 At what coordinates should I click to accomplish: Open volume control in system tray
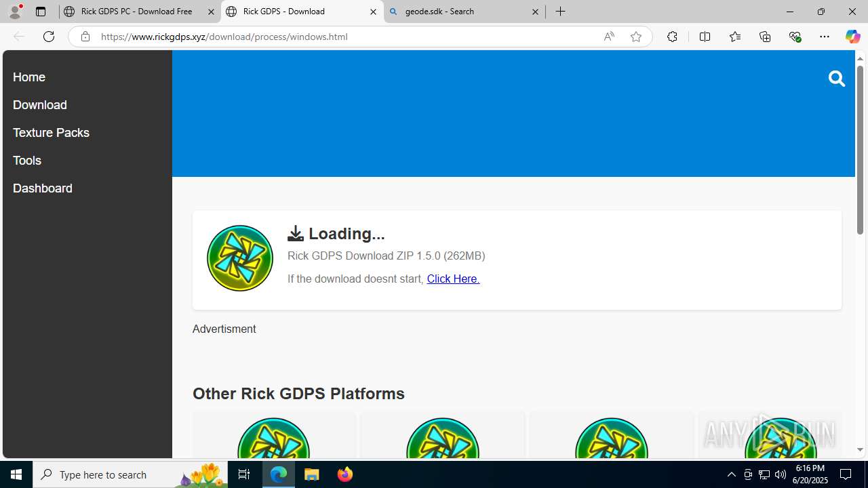[781, 474]
